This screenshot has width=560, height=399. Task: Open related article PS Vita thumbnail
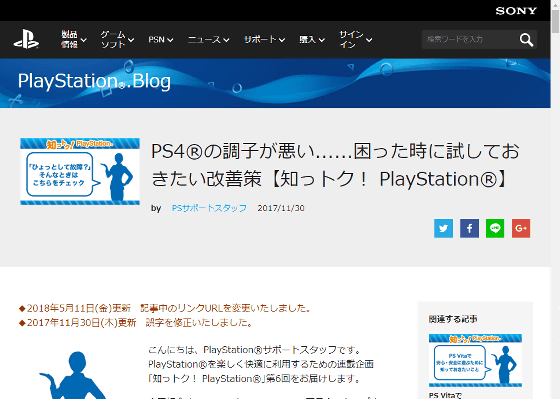pos(475,360)
